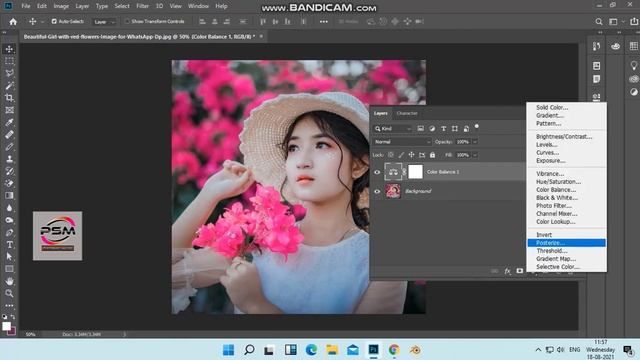
Task: Select the Pen tool
Action: (9, 232)
